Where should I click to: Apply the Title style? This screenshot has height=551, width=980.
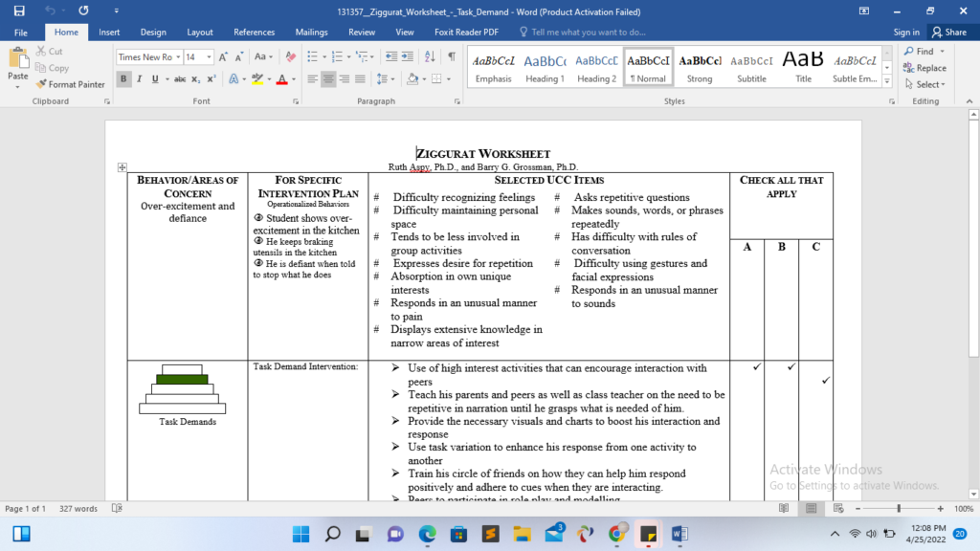point(803,68)
